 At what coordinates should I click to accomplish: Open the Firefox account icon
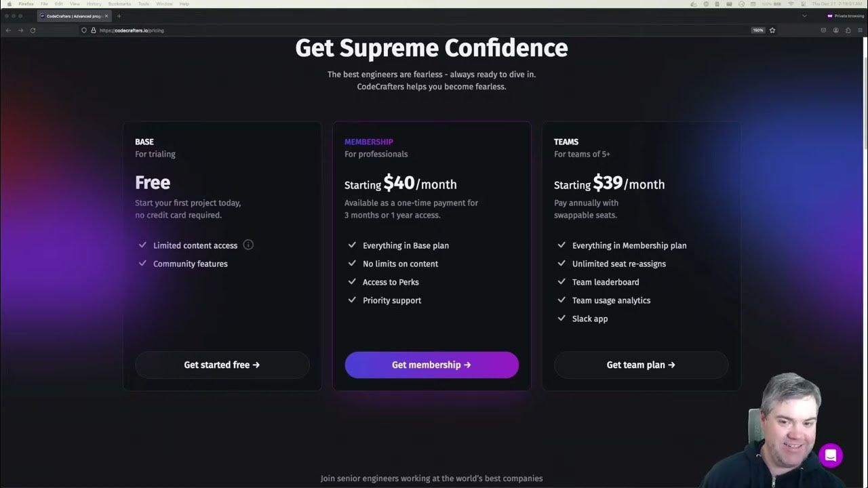click(835, 30)
